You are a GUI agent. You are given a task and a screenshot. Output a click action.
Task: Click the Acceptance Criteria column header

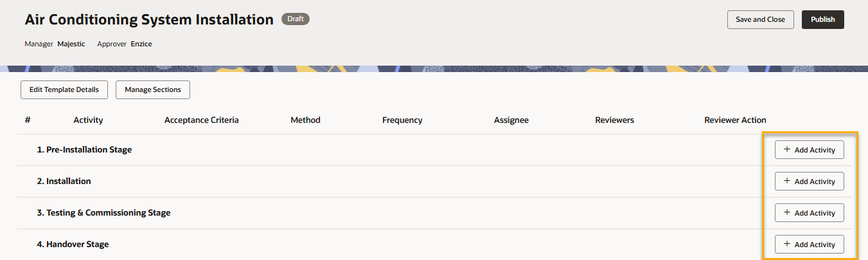201,120
